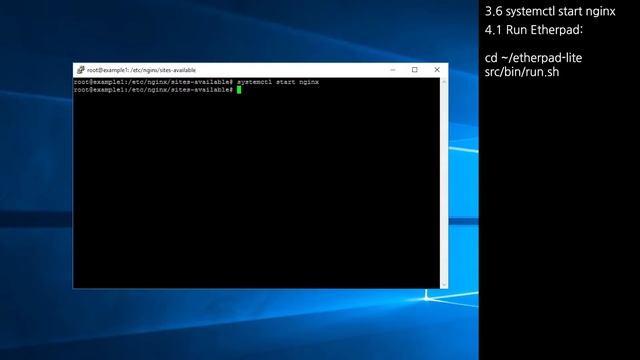Click the 'cd ~/etherpad-lite' instruction text
This screenshot has width=640, height=360.
coord(533,58)
